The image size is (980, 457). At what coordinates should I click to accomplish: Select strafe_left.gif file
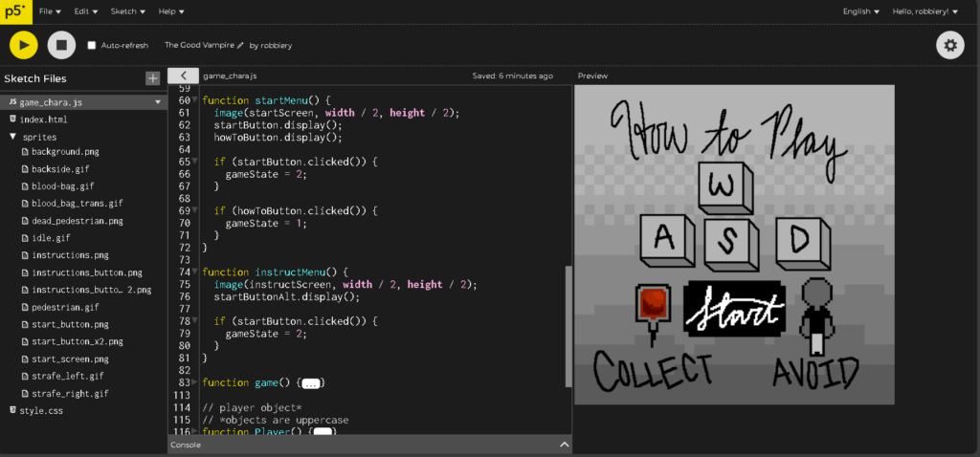(x=68, y=377)
